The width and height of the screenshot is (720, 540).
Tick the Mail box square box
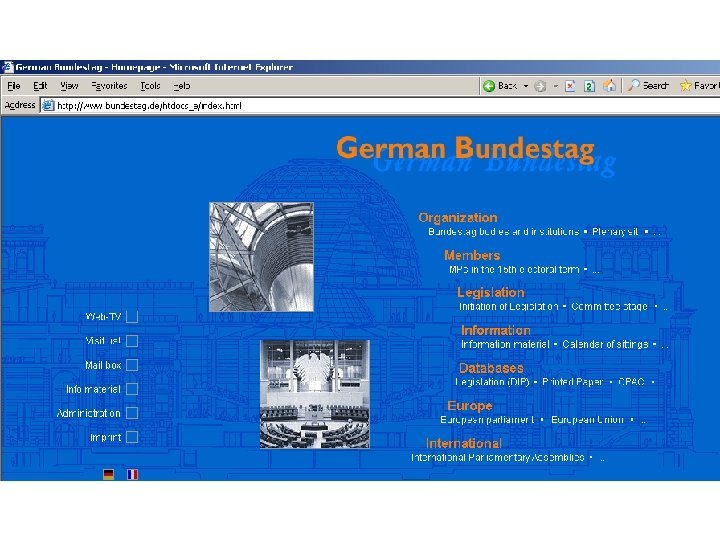[132, 365]
